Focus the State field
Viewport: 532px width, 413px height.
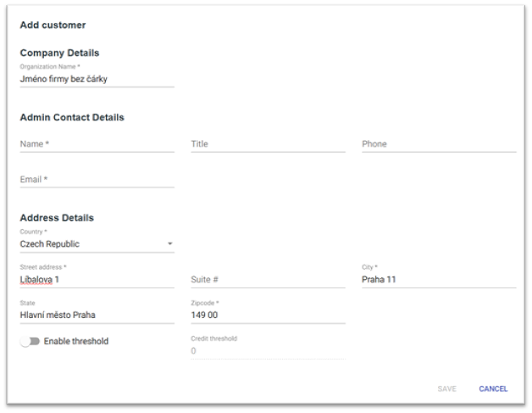tap(97, 315)
